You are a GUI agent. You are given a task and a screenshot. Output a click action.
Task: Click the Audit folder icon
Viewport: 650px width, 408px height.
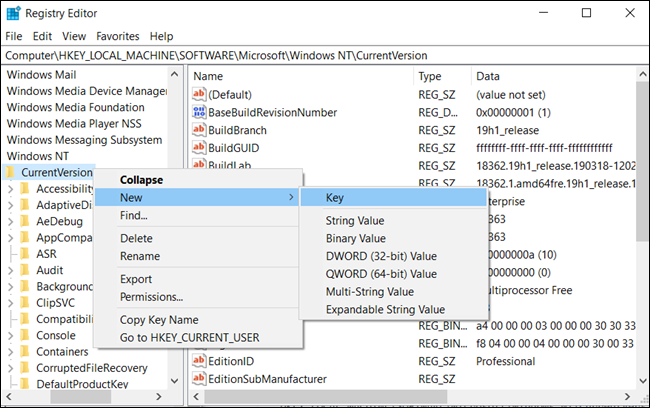pyautogui.click(x=25, y=270)
